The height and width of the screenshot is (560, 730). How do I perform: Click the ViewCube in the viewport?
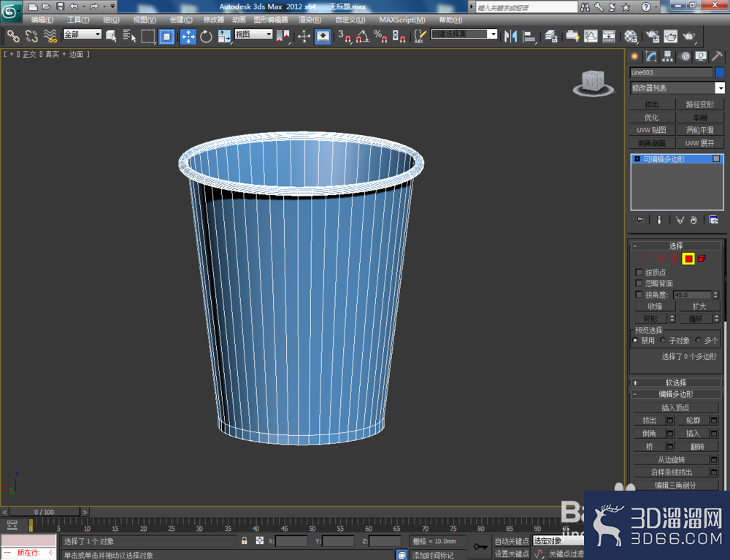(593, 83)
